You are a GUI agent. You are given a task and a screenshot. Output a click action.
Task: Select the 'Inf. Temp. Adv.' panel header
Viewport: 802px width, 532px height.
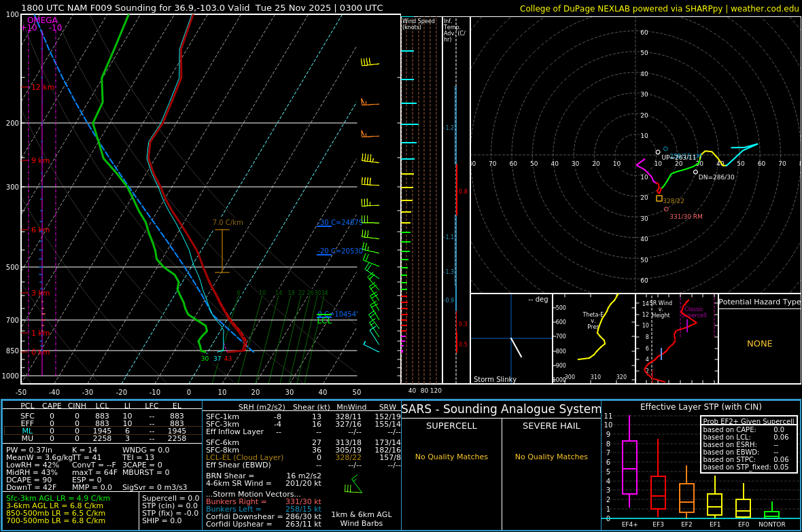coord(454,30)
